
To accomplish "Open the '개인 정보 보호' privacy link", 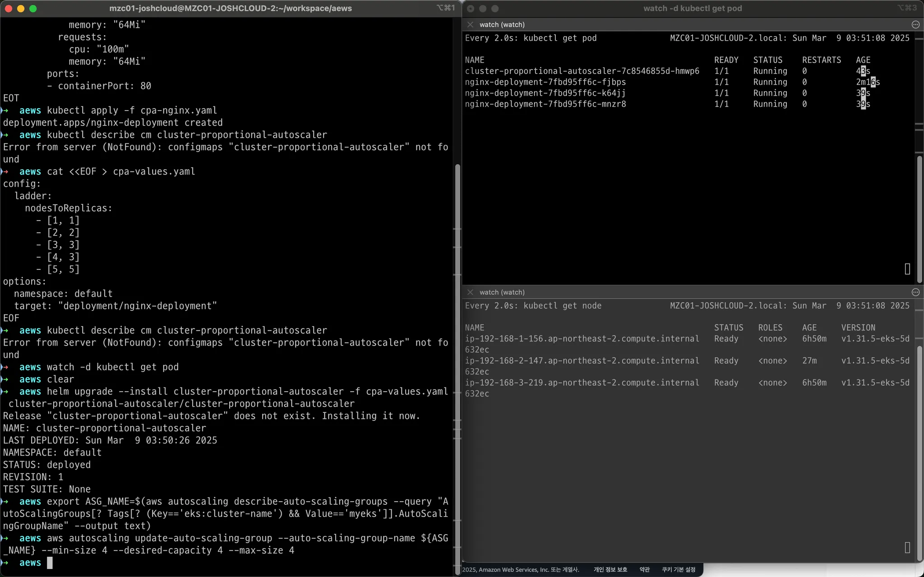I will pyautogui.click(x=610, y=569).
